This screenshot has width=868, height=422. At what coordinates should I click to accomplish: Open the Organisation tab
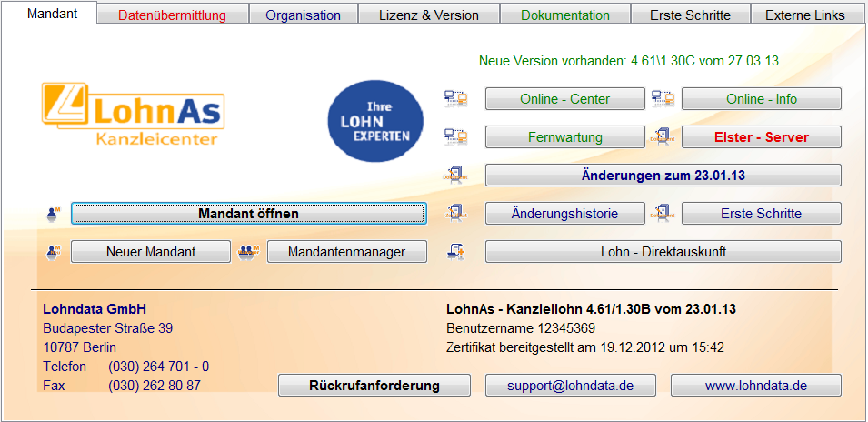coord(303,15)
